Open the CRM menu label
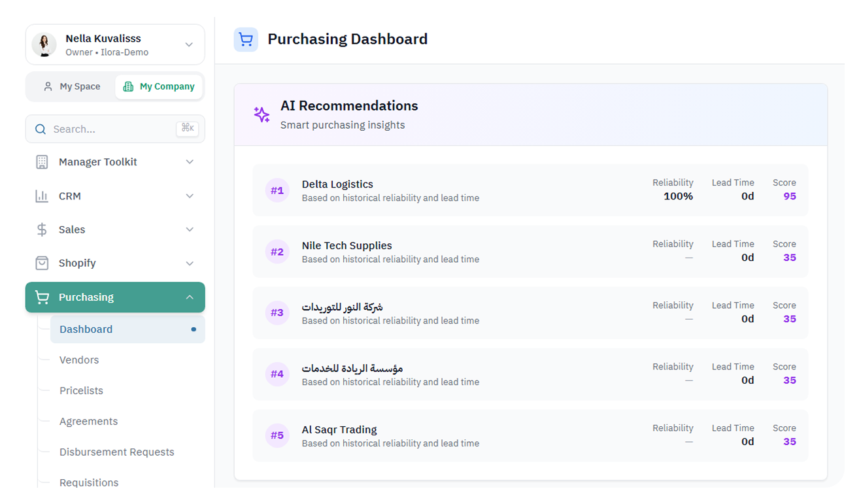The image size is (863, 504). tap(70, 196)
